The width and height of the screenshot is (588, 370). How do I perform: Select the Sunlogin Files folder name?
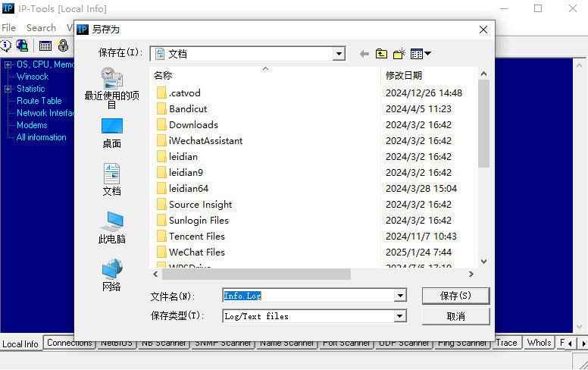pos(199,221)
